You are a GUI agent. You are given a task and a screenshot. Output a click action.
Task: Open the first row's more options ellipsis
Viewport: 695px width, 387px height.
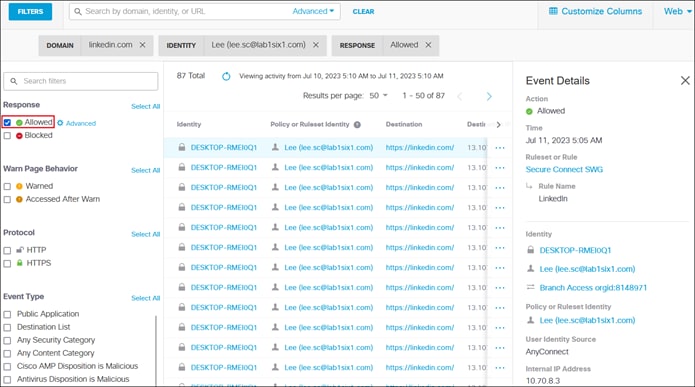coord(500,148)
